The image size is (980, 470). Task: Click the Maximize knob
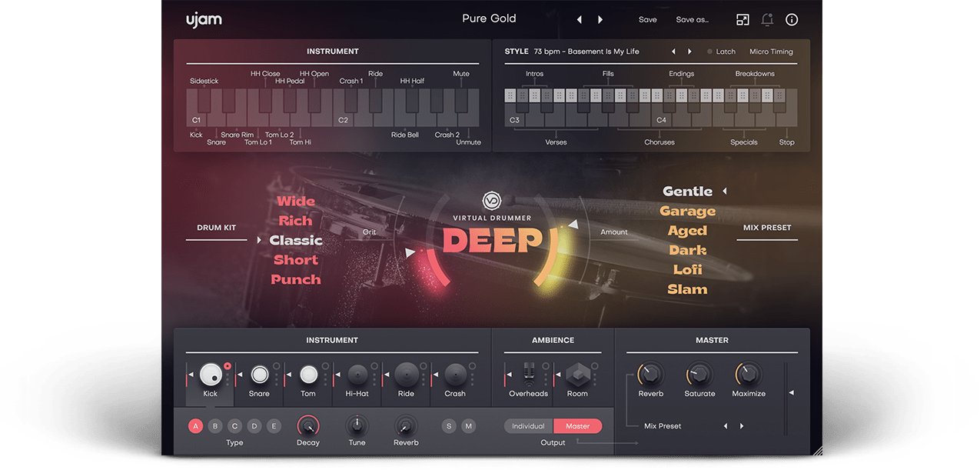(x=749, y=375)
